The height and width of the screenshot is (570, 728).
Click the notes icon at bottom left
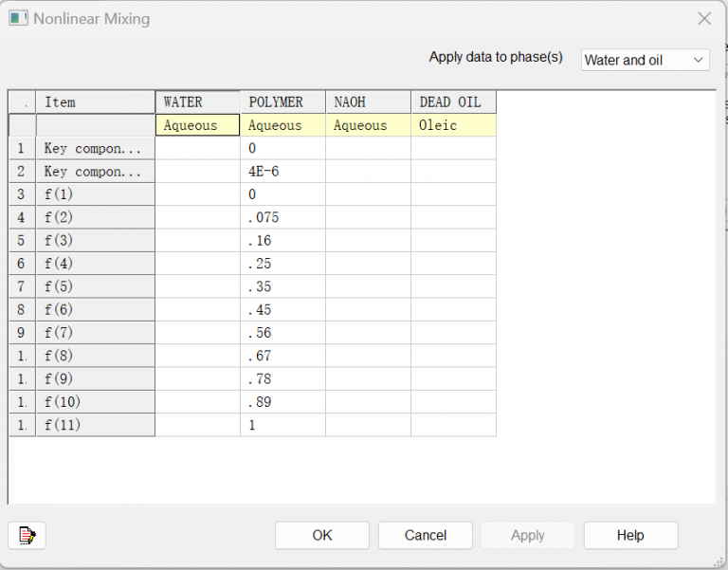tap(27, 536)
